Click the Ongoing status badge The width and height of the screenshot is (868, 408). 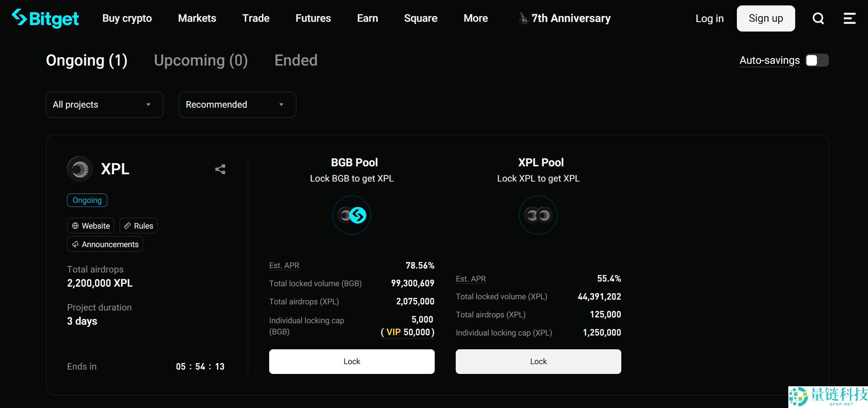pos(87,200)
